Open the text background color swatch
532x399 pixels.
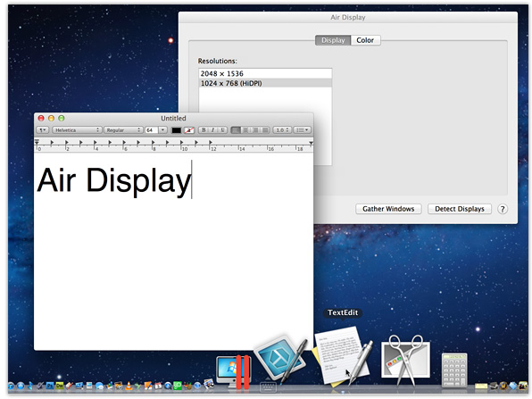coord(189,130)
